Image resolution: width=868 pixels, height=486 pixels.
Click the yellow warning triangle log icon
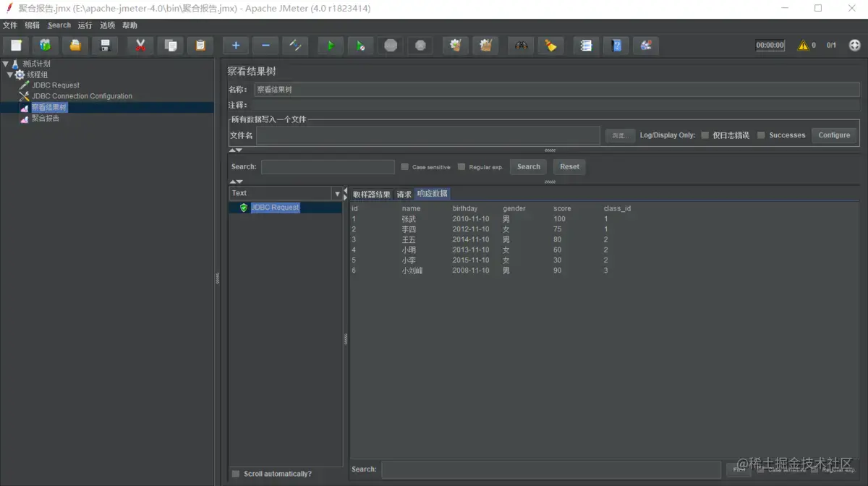tap(803, 46)
